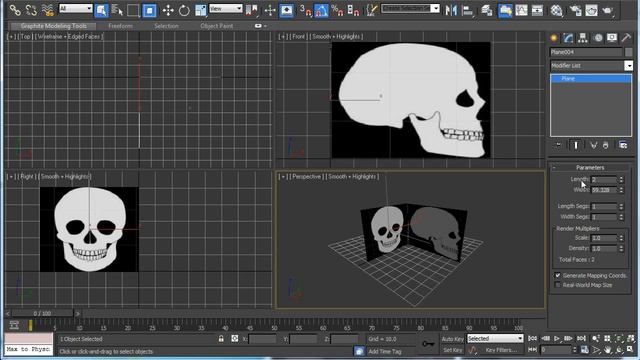Screen dimensions: 640x360
Task: Click Add Time Tag
Action: pos(384,351)
